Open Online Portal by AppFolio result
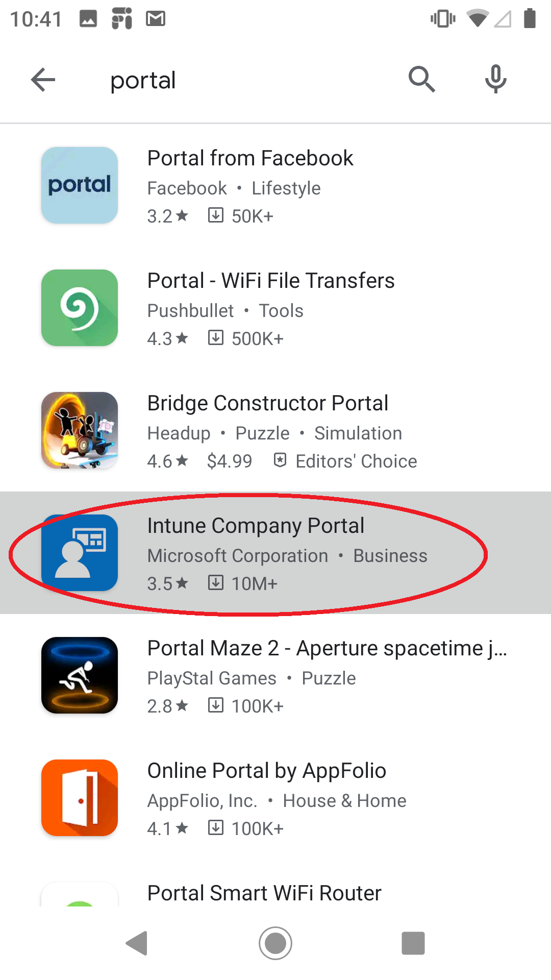The width and height of the screenshot is (551, 980). pyautogui.click(x=266, y=771)
